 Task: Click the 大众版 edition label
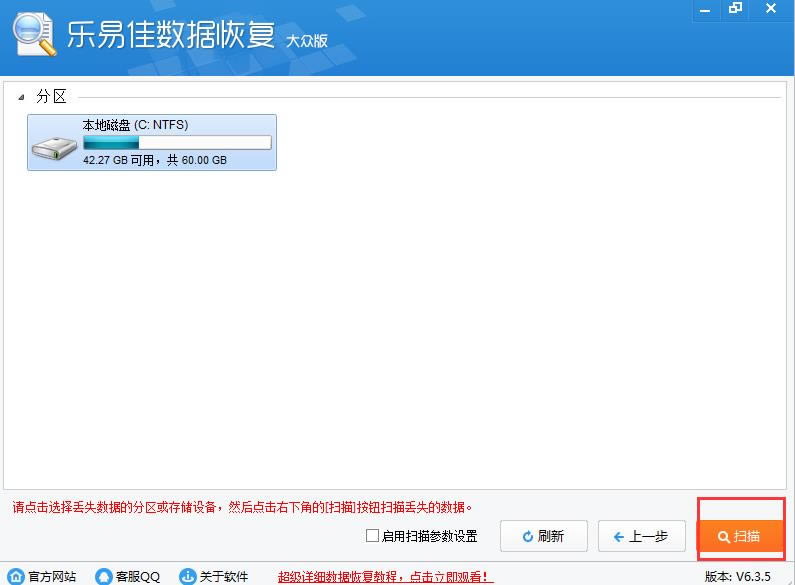coord(307,41)
